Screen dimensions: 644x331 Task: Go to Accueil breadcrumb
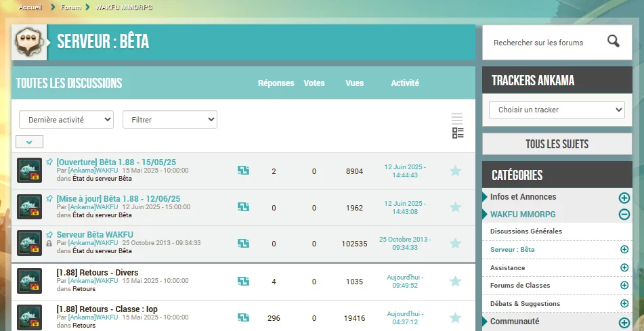click(x=30, y=7)
